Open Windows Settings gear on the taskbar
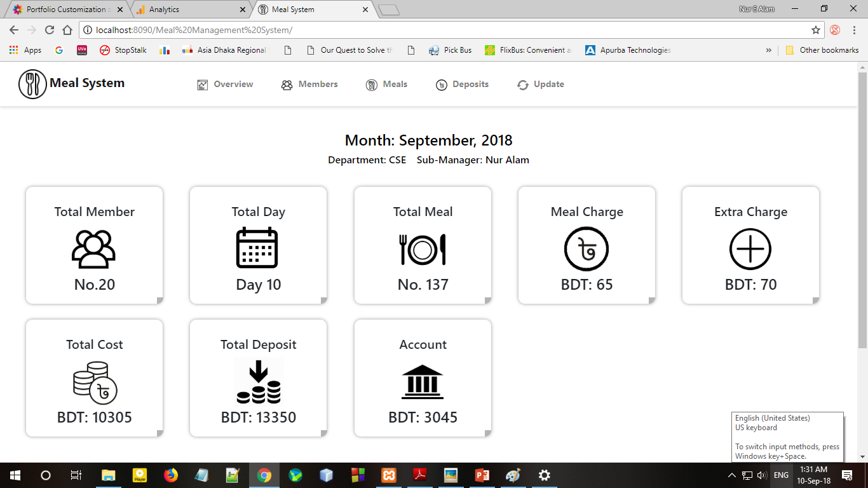 click(545, 475)
